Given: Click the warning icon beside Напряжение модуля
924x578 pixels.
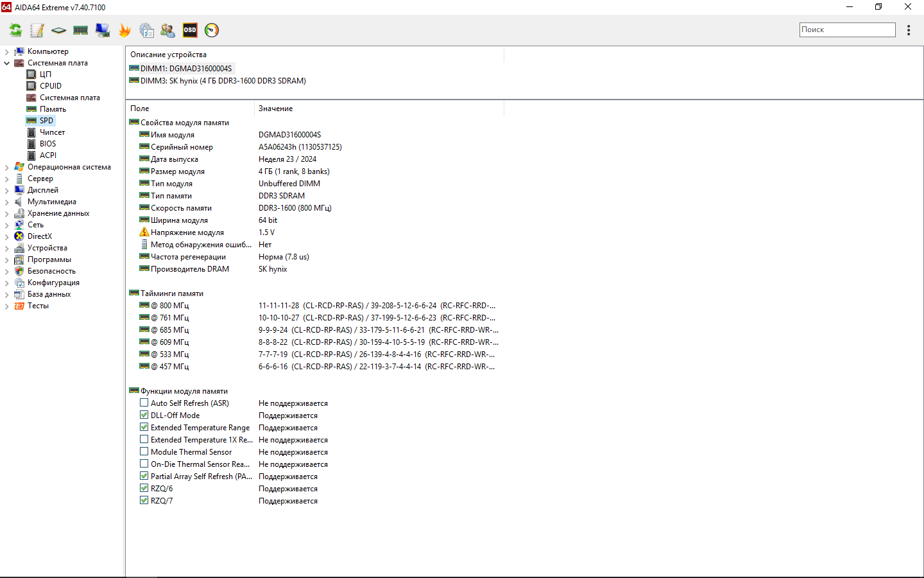Looking at the screenshot, I should (x=144, y=232).
